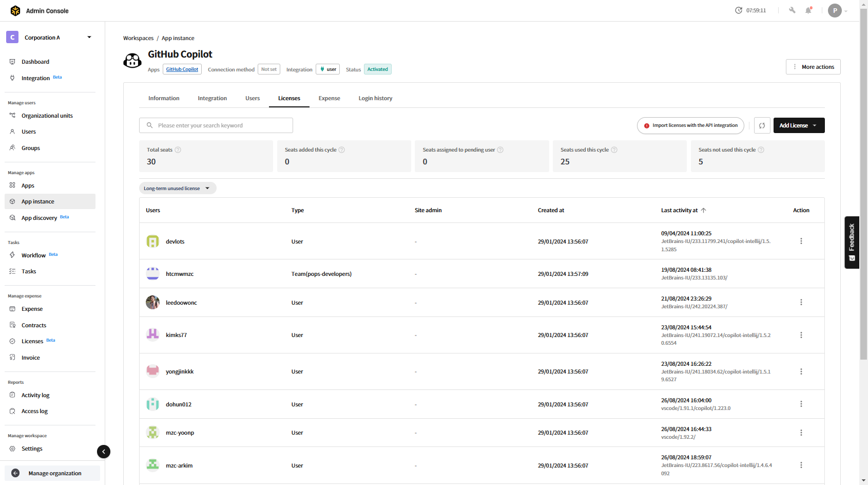Click the Integration plug icon in sidebar
868x485 pixels.
click(12, 78)
